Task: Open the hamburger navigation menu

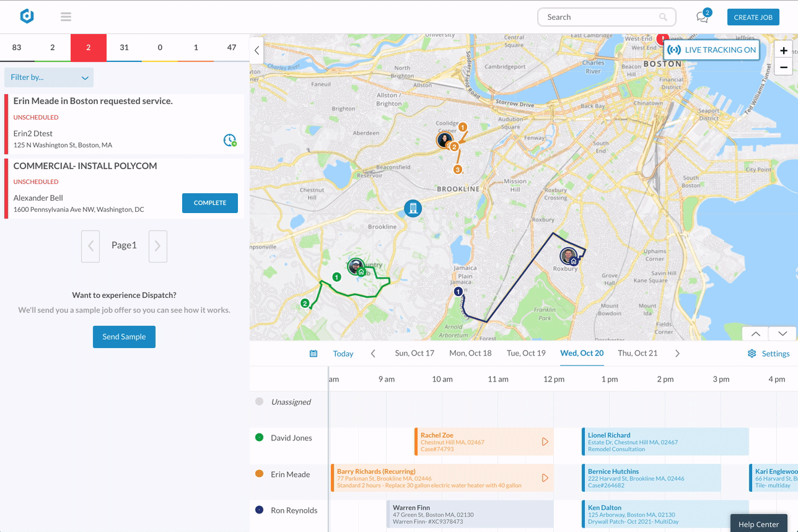Action: coord(66,17)
